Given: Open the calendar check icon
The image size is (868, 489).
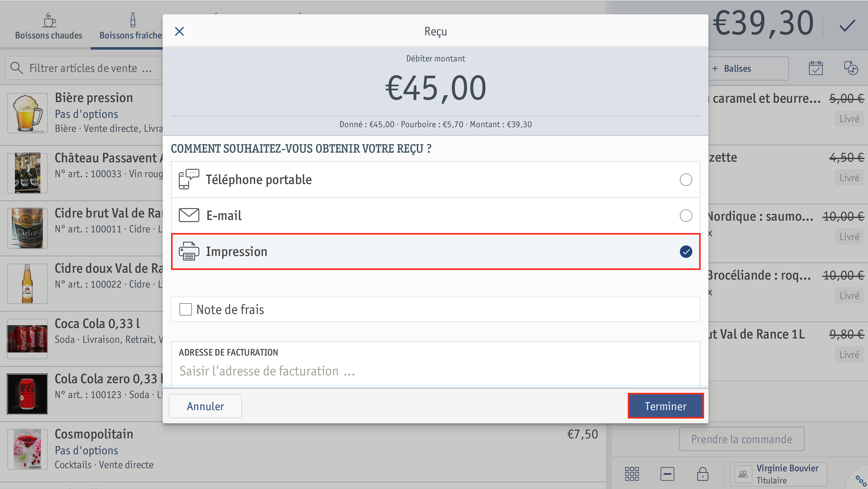Looking at the screenshot, I should tap(816, 68).
